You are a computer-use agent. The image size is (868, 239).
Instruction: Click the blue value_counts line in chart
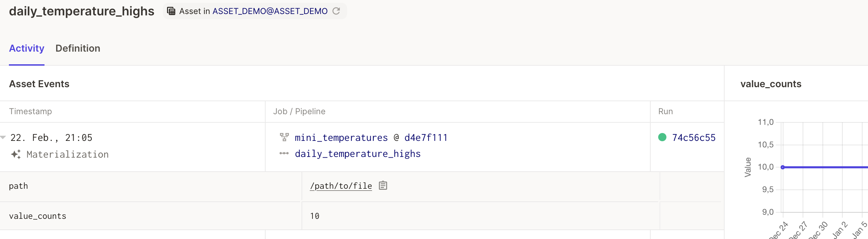click(828, 167)
